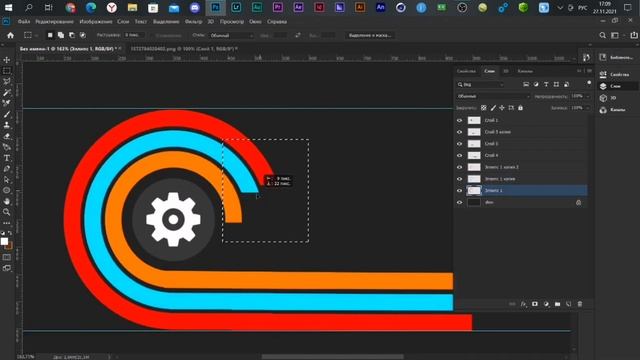The width and height of the screenshot is (640, 360).
Task: Click Select and Mask button
Action: coord(370,36)
